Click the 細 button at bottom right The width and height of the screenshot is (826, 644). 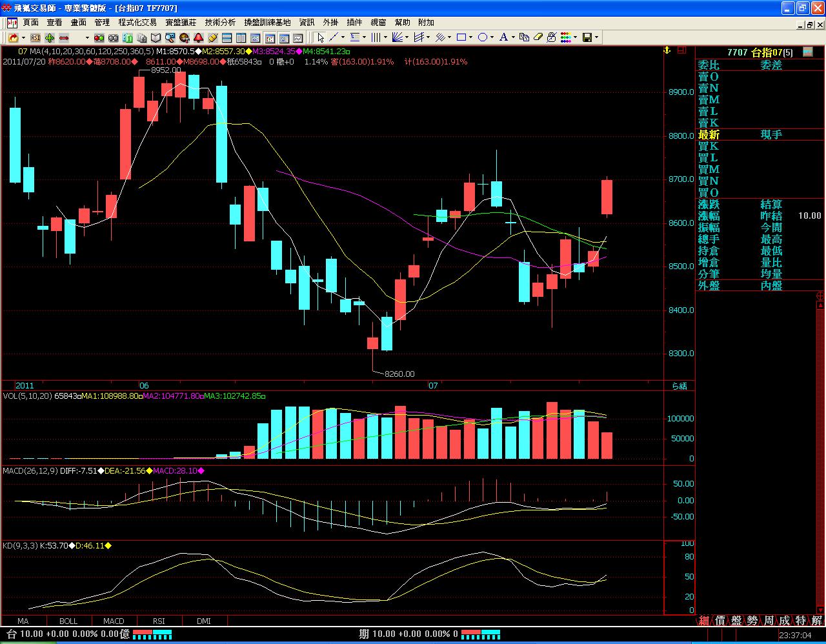[704, 621]
